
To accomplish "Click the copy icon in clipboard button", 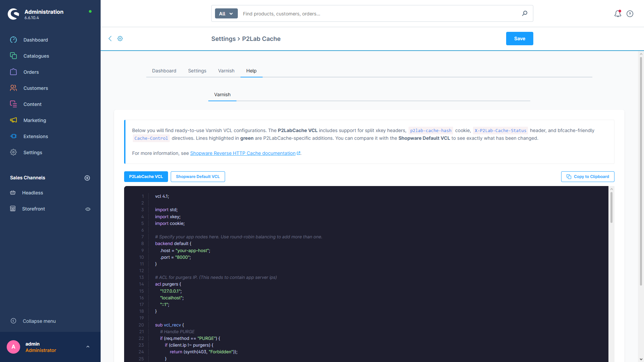I will [x=569, y=177].
